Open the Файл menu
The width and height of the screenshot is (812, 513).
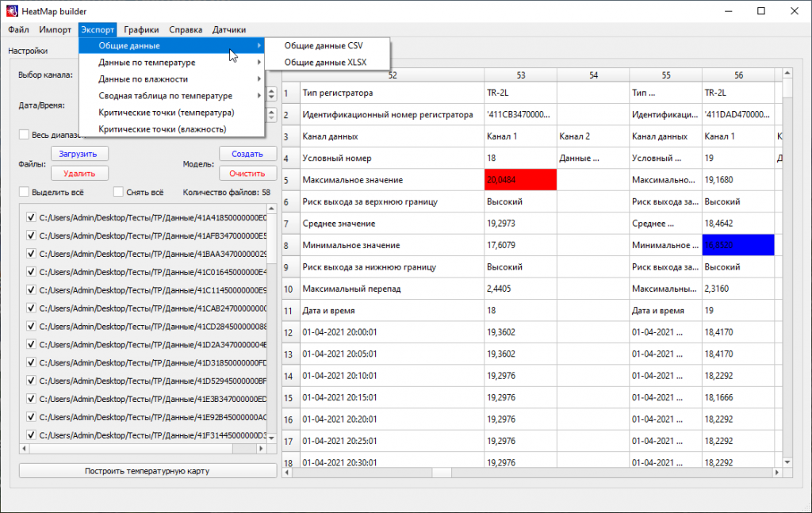[x=19, y=29]
